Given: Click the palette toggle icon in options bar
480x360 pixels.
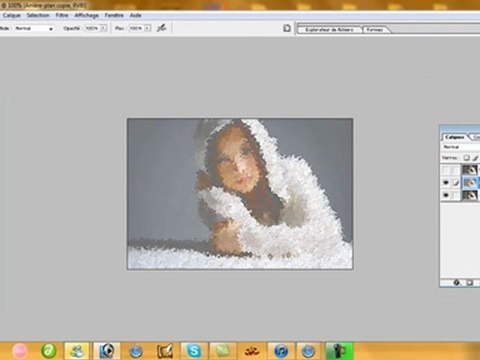Looking at the screenshot, I should pos(287,28).
